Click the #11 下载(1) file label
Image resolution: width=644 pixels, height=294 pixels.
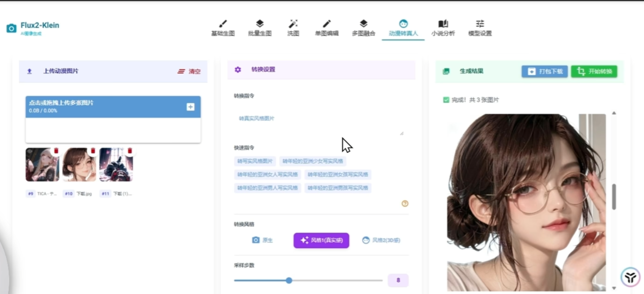116,194
